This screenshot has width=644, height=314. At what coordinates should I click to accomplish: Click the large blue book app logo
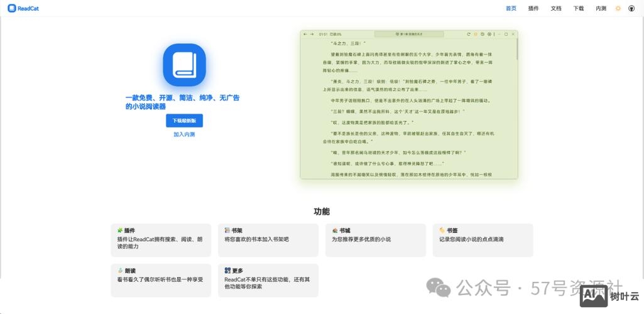pyautogui.click(x=184, y=65)
